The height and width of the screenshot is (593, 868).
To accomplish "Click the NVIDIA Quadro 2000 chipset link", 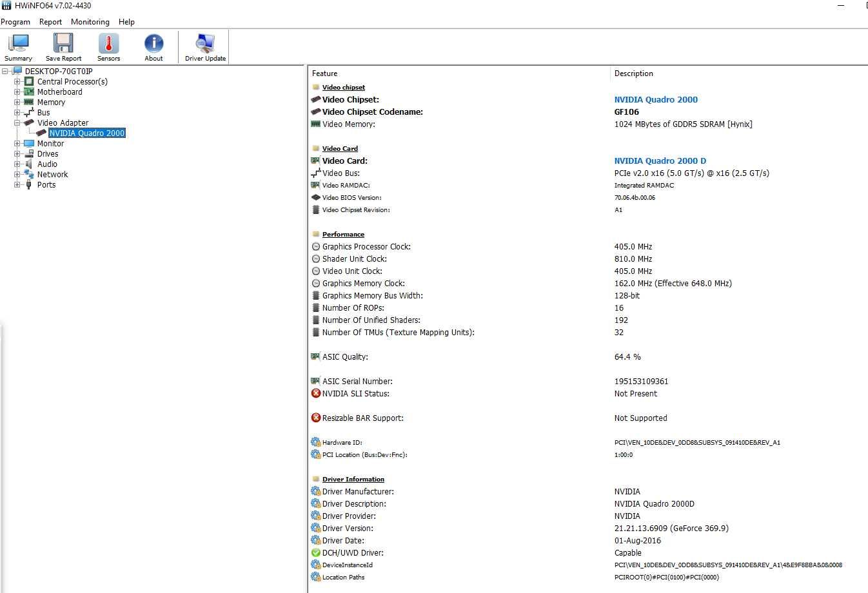I will [656, 100].
